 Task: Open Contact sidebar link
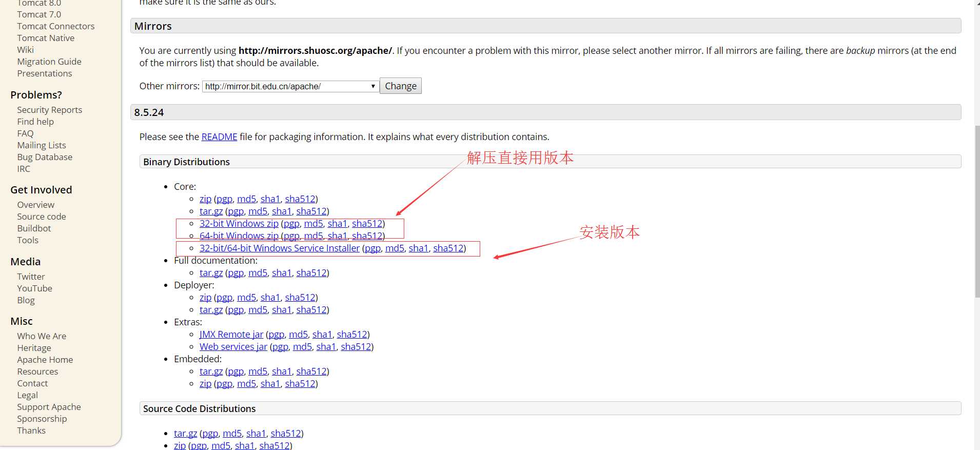tap(32, 383)
